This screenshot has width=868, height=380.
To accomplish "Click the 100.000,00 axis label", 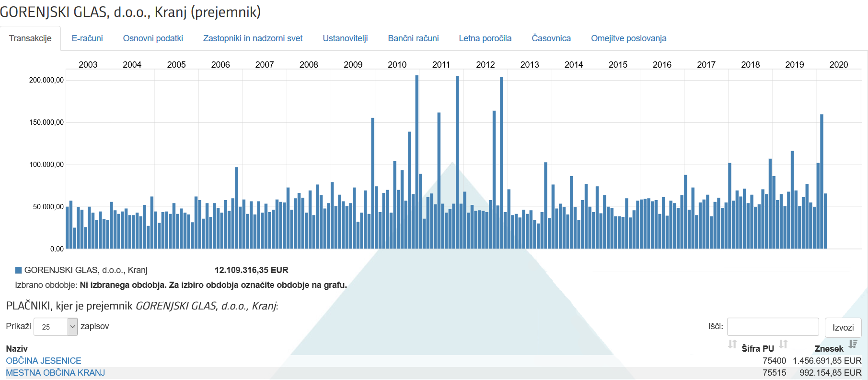I will click(46, 165).
